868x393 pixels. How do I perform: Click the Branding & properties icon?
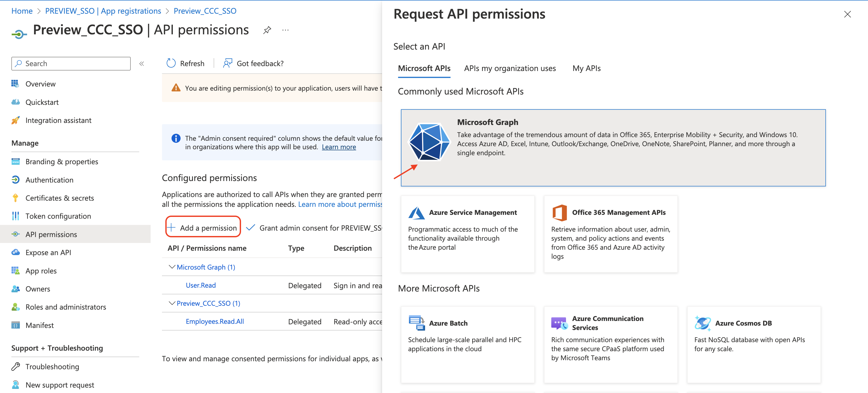(15, 161)
